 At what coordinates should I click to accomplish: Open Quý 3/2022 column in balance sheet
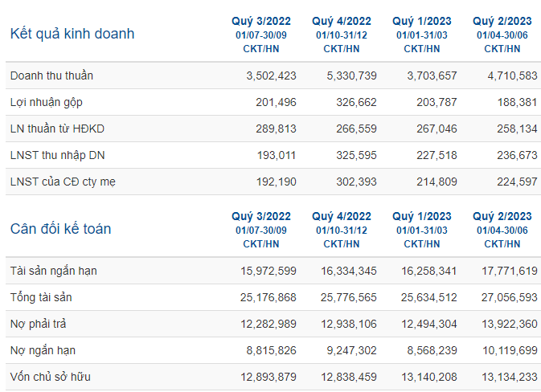click(x=261, y=217)
